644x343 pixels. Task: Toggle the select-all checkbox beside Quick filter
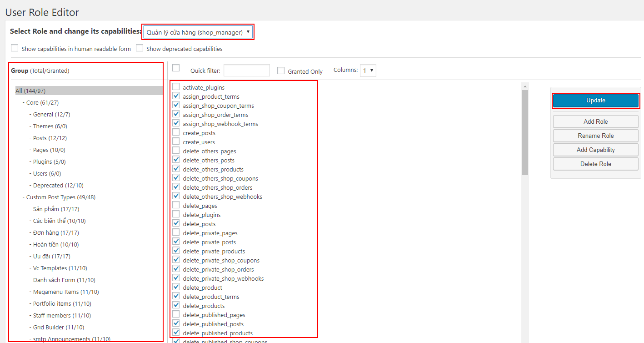pyautogui.click(x=176, y=68)
